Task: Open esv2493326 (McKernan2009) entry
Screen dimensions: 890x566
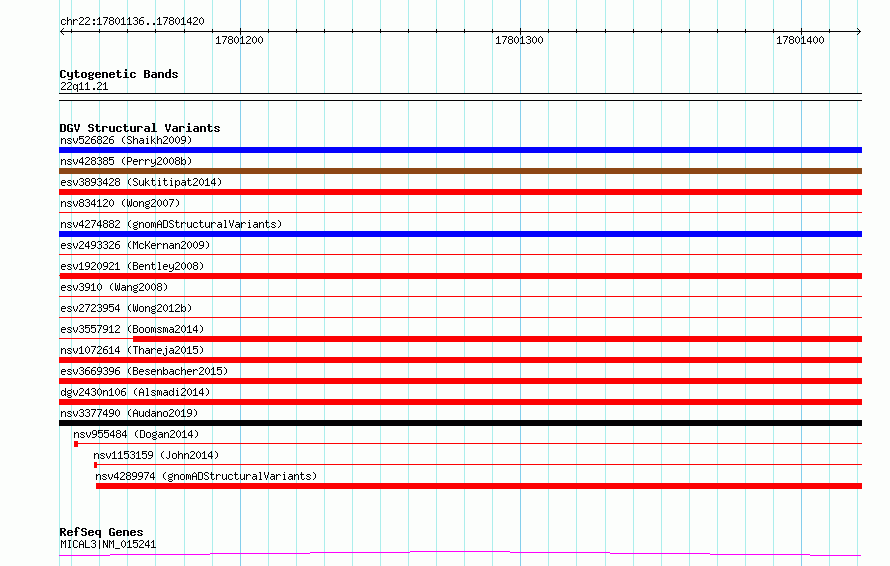Action: pyautogui.click(x=135, y=245)
